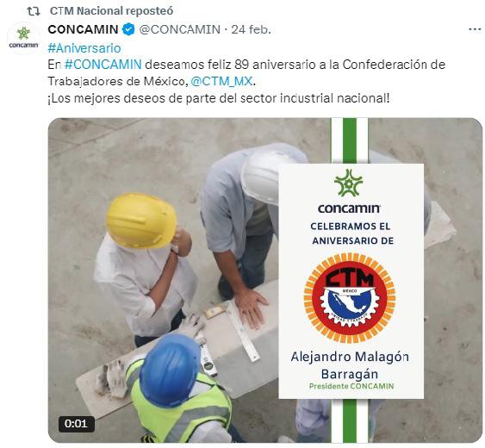Open the 24 feb. post timestamp
485x448 pixels.
click(x=252, y=29)
